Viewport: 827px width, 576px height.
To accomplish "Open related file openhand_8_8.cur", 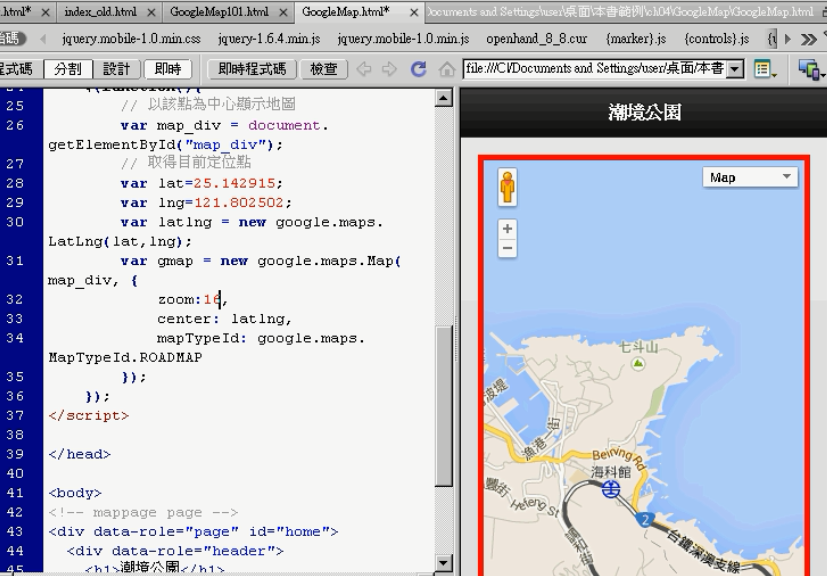I will click(x=536, y=39).
